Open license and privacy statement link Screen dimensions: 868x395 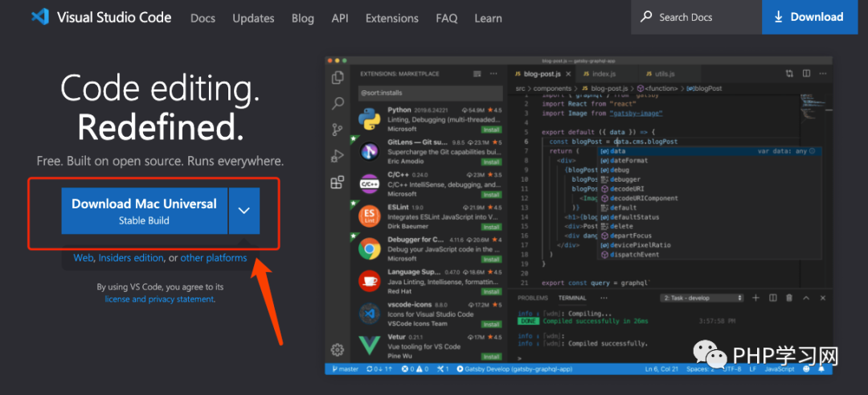click(x=159, y=299)
